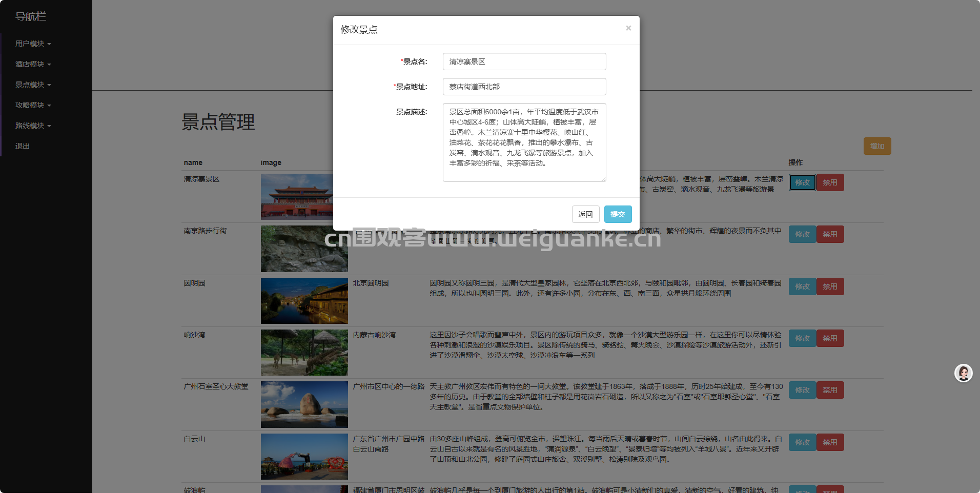Image resolution: width=980 pixels, height=493 pixels.
Task: Select the 圆明园 name cell
Action: coord(195,283)
